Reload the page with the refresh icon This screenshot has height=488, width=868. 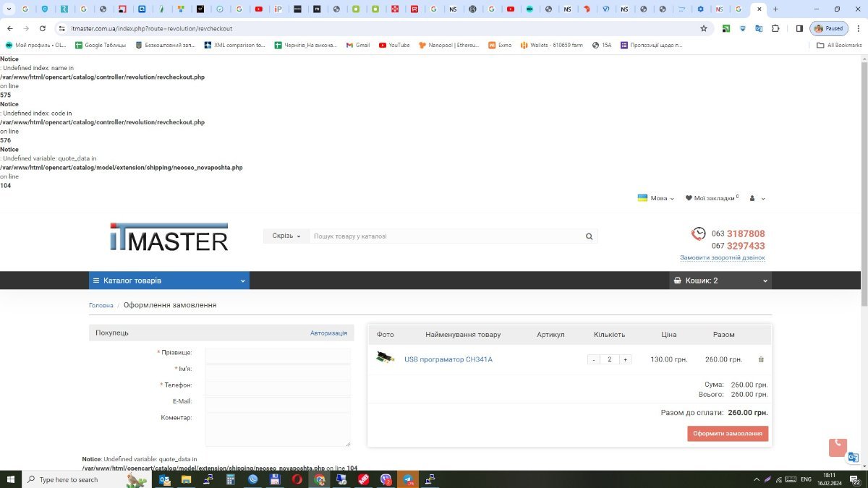tap(43, 28)
